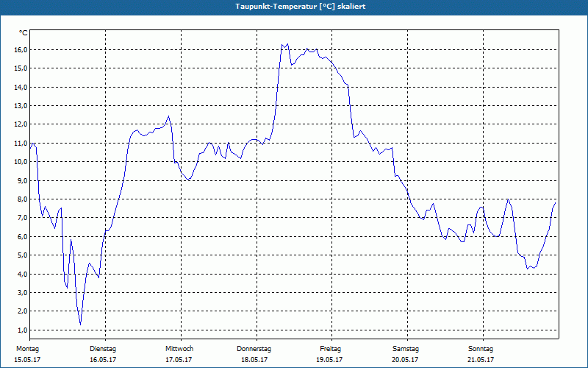Click the date 17.05.17
The width and height of the screenshot is (588, 368).
pyautogui.click(x=179, y=360)
